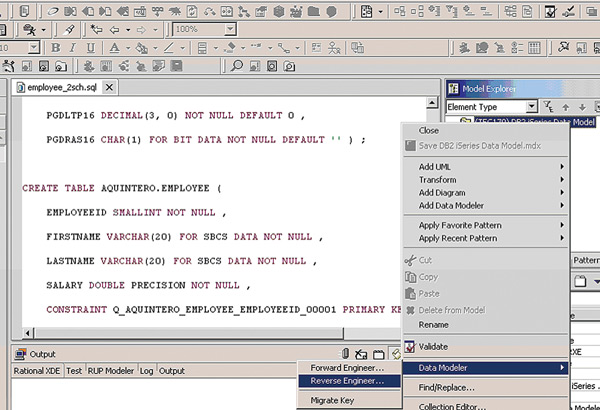Viewport: 600px width, 410px height.
Task: Open the Element Type dropdown in Model Explorer
Action: click(531, 107)
